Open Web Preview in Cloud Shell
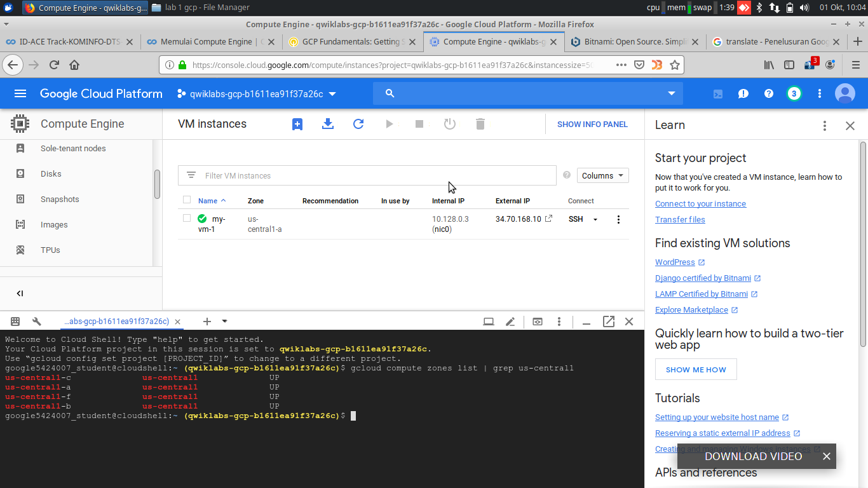 pos(537,322)
